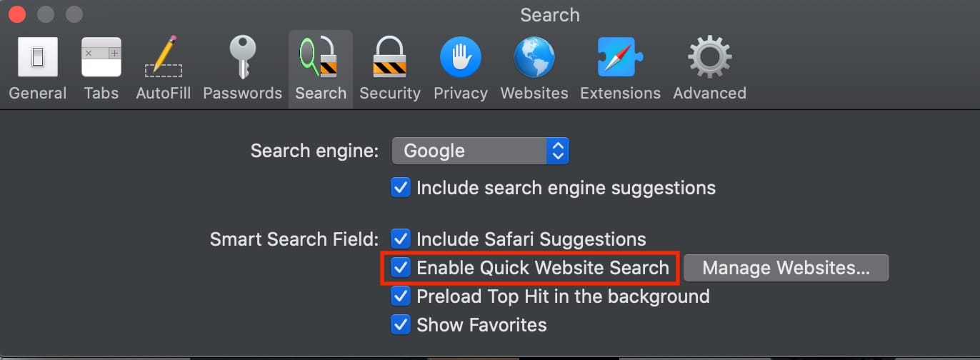Open the Privacy hand icon
Viewport: 980px width, 360px height.
click(x=460, y=58)
